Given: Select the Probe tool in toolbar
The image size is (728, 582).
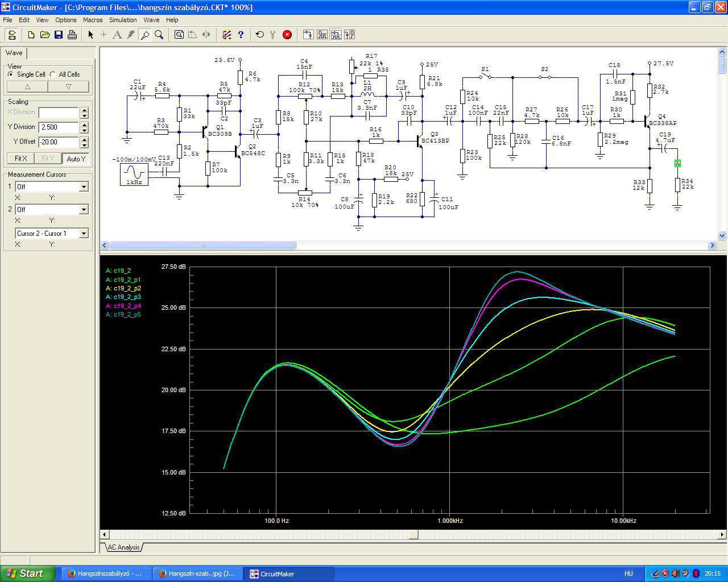Looking at the screenshot, I should click(145, 35).
